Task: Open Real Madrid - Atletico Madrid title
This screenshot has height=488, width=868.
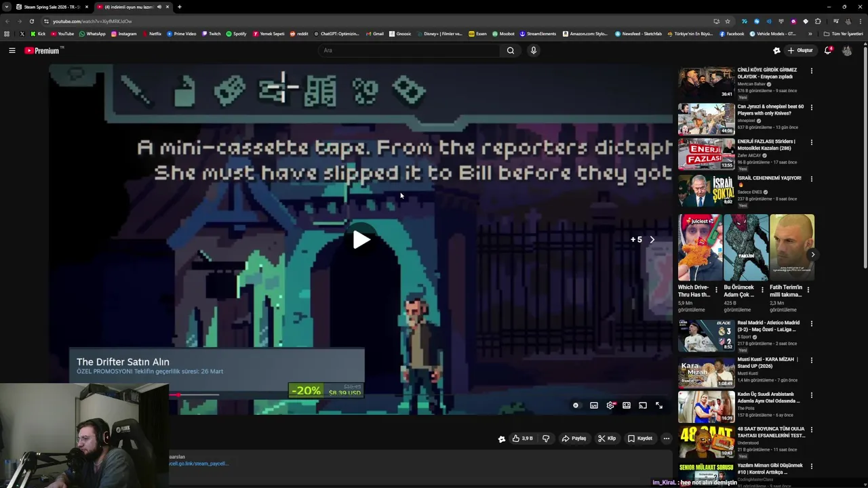Action: [x=768, y=326]
